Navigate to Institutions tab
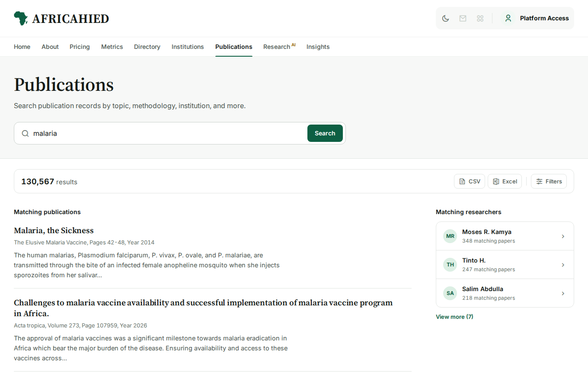Image resolution: width=588 pixels, height=372 pixels. pos(188,47)
